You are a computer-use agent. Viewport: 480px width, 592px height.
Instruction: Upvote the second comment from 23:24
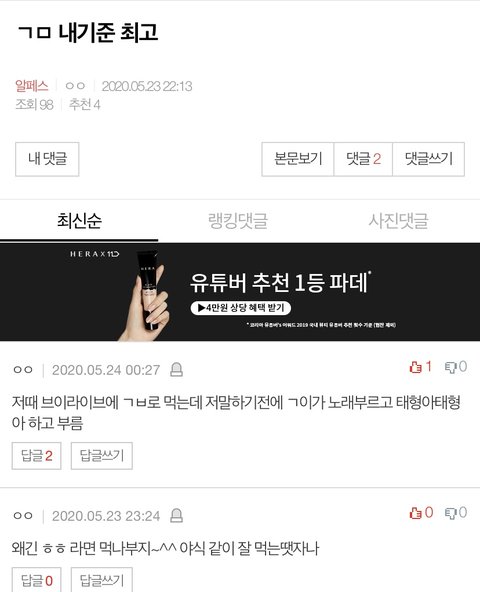point(421,513)
